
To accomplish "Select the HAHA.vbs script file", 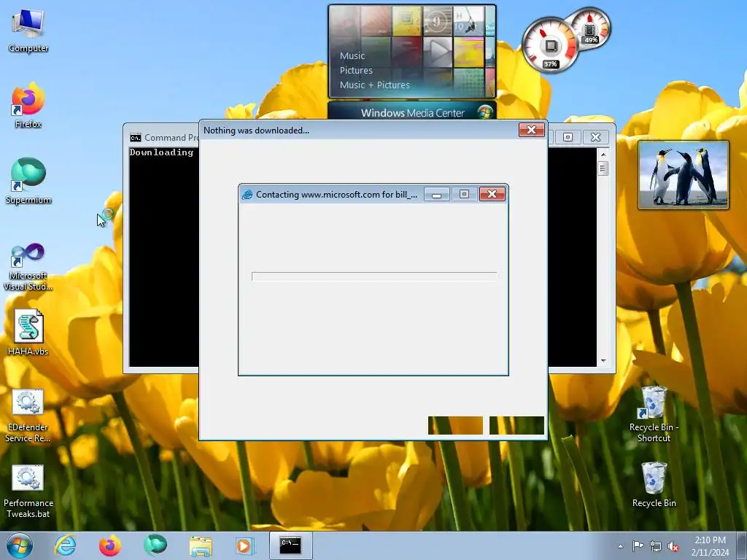I will tap(28, 332).
